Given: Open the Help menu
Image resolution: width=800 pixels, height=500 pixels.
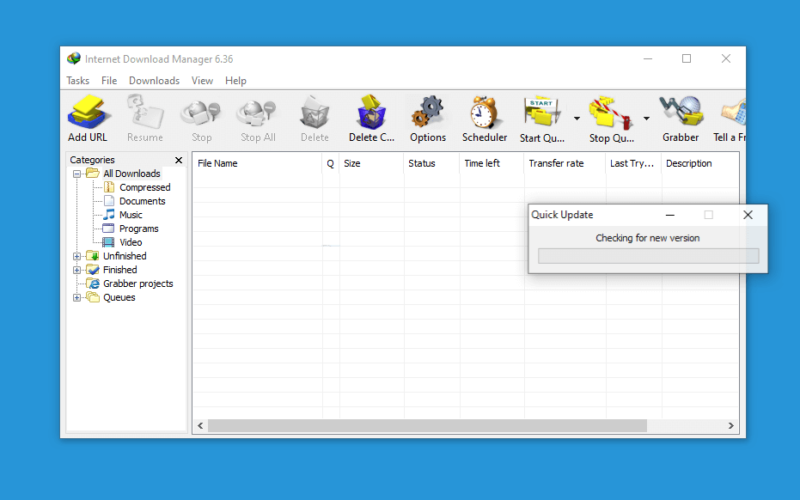Looking at the screenshot, I should pyautogui.click(x=236, y=81).
